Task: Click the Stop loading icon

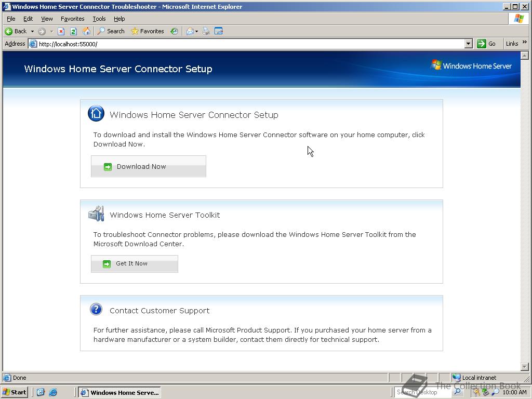Action: (x=61, y=32)
